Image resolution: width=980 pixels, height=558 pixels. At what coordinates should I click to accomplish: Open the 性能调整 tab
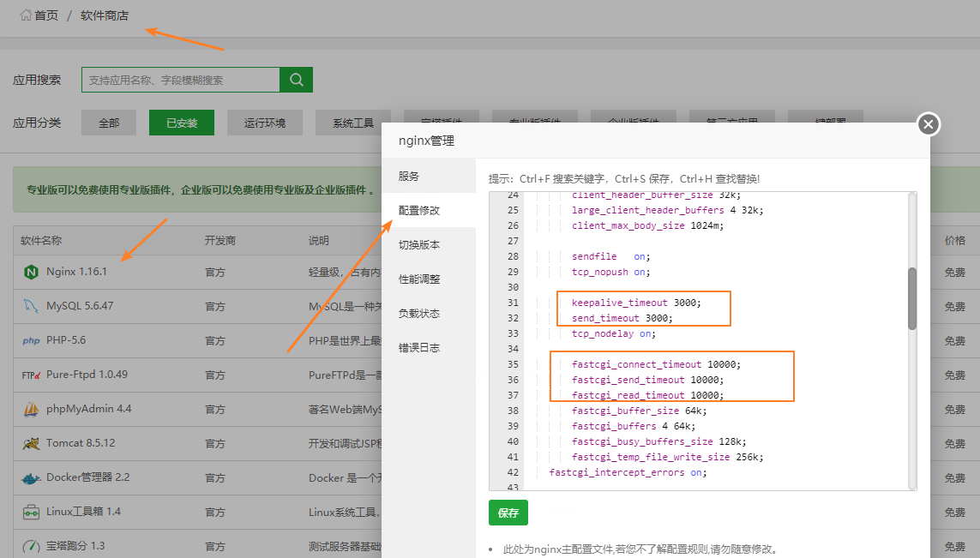click(x=419, y=279)
